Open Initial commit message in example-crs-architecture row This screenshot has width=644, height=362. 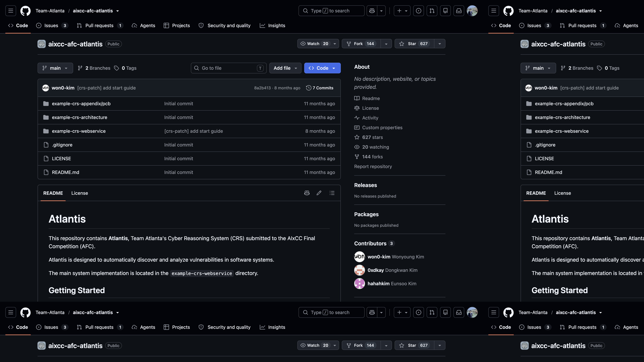point(178,117)
